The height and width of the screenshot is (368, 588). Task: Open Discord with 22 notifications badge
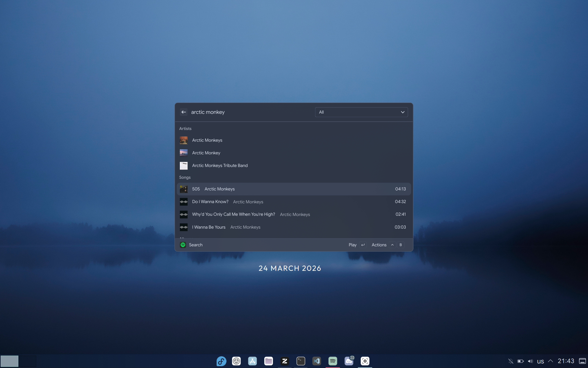pyautogui.click(x=349, y=361)
